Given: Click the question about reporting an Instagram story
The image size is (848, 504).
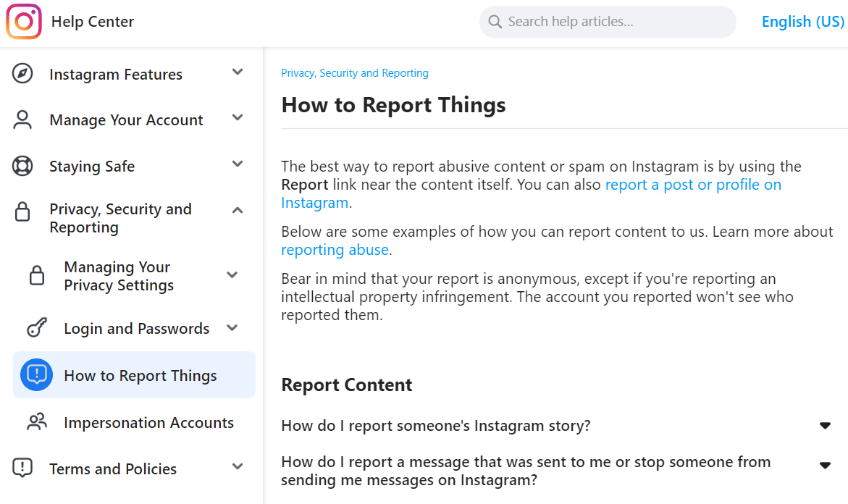Looking at the screenshot, I should pyautogui.click(x=436, y=426).
